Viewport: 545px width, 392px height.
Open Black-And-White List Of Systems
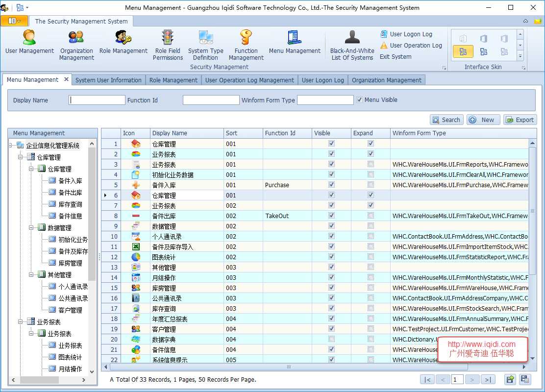coord(352,45)
